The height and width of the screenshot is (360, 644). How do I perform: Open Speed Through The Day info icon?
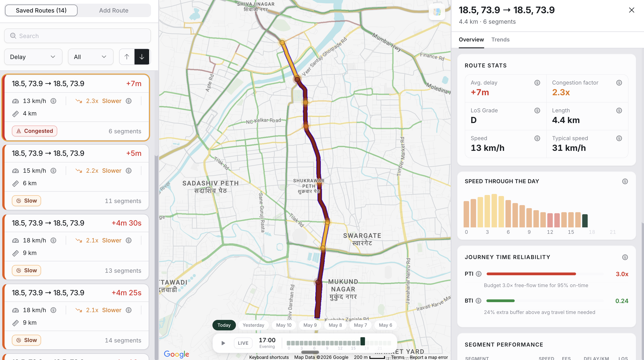pyautogui.click(x=625, y=181)
